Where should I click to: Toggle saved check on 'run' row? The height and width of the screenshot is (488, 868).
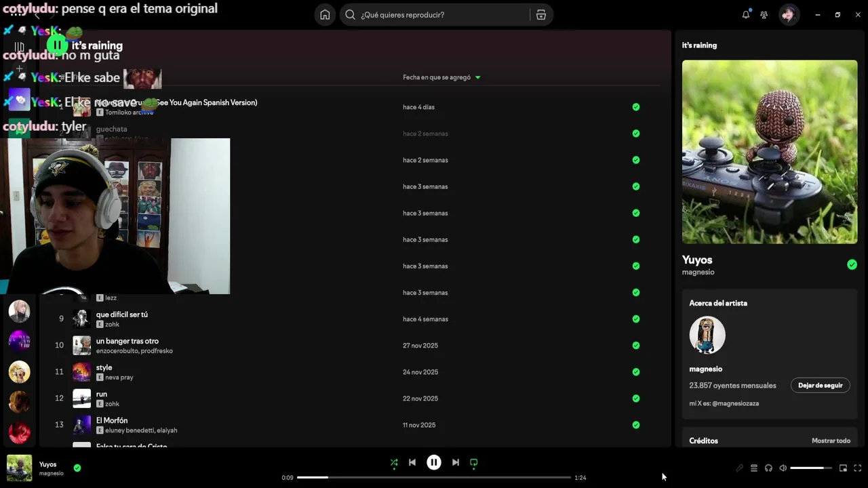click(x=636, y=399)
